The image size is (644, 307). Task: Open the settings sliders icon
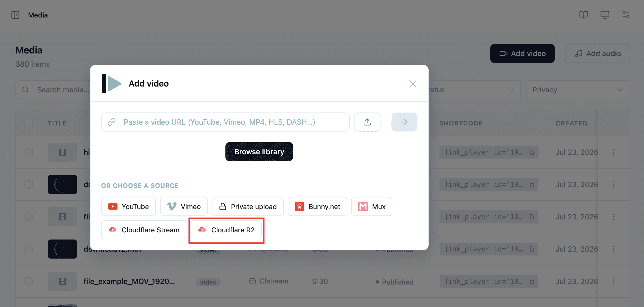[626, 15]
